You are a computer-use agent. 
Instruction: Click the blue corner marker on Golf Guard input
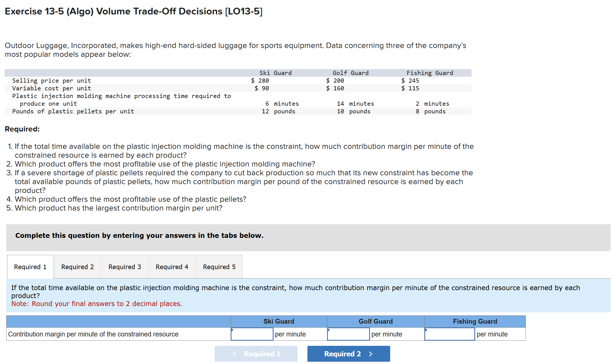(x=329, y=330)
